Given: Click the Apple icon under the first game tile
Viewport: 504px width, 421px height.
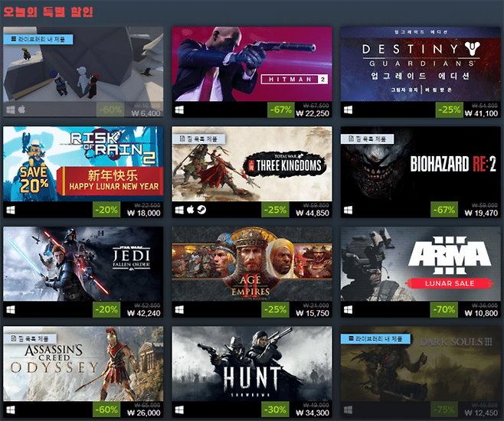Looking at the screenshot, I should 21,109.
